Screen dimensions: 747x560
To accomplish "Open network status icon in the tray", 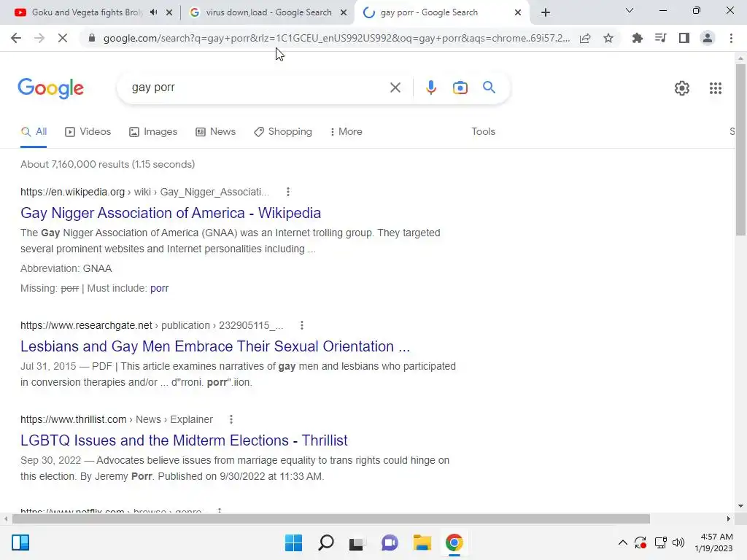I will pos(660,542).
